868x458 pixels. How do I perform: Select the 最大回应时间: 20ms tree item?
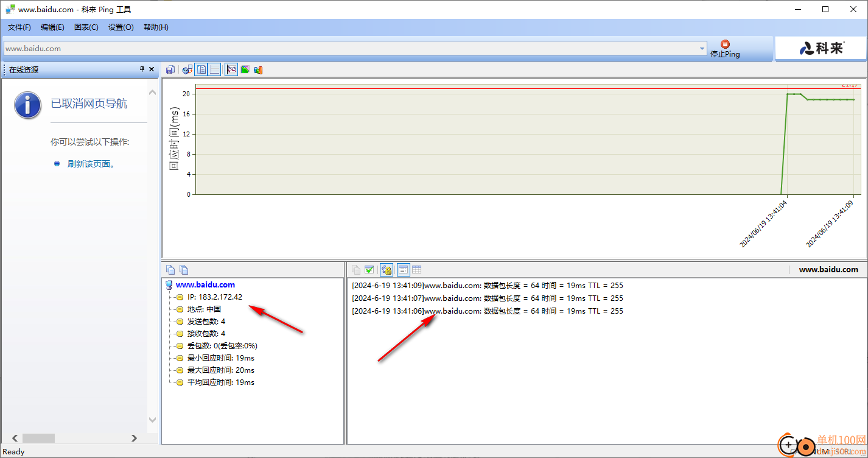coord(221,370)
